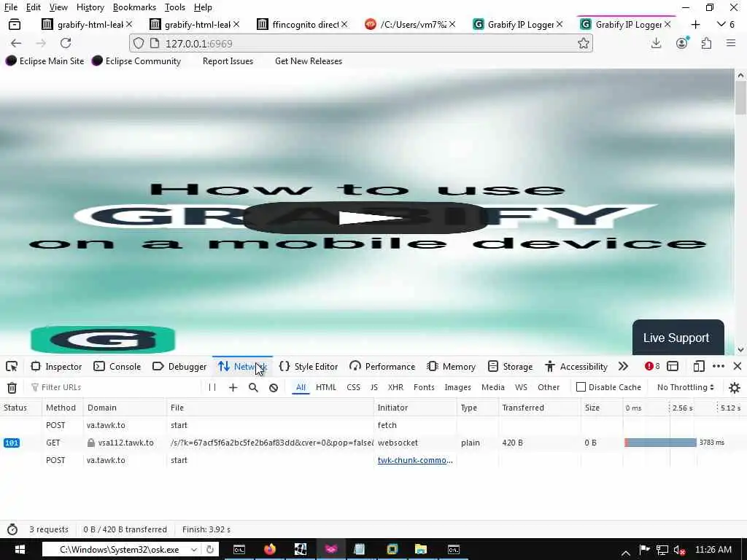
Task: Open Report Issues bookmark
Action: [228, 61]
